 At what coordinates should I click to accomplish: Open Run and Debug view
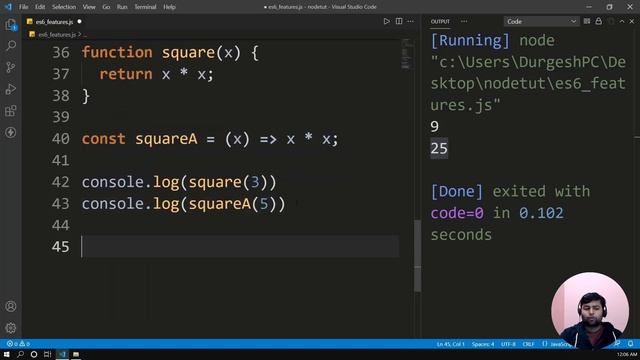[x=11, y=89]
